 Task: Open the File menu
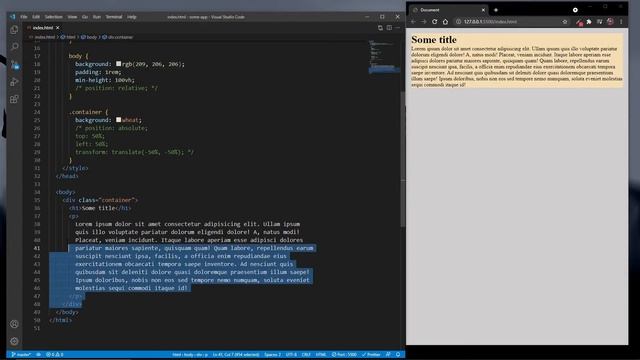pos(24,17)
